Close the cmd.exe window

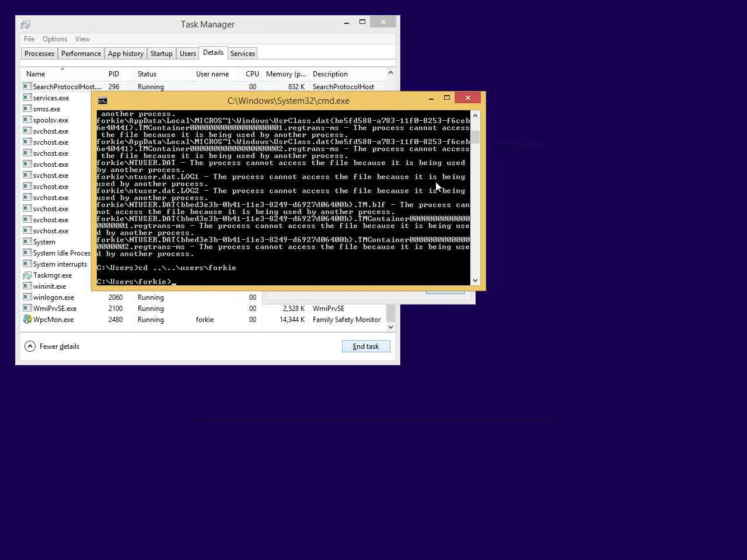(468, 98)
